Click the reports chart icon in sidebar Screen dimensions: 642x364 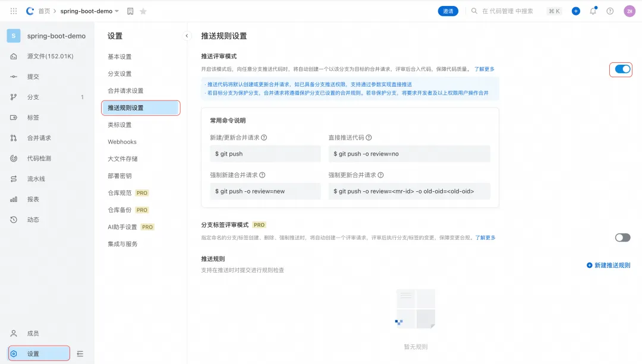(14, 199)
